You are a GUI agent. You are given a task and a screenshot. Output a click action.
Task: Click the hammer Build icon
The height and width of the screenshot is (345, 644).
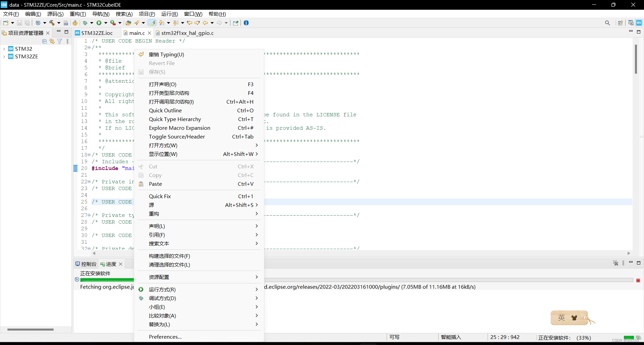(52, 23)
